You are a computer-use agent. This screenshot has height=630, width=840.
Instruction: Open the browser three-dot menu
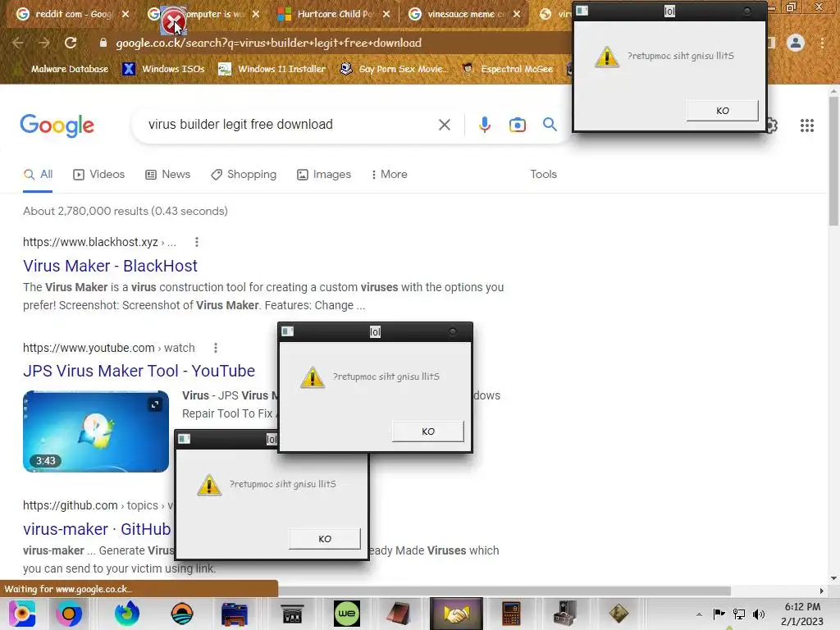pos(822,43)
